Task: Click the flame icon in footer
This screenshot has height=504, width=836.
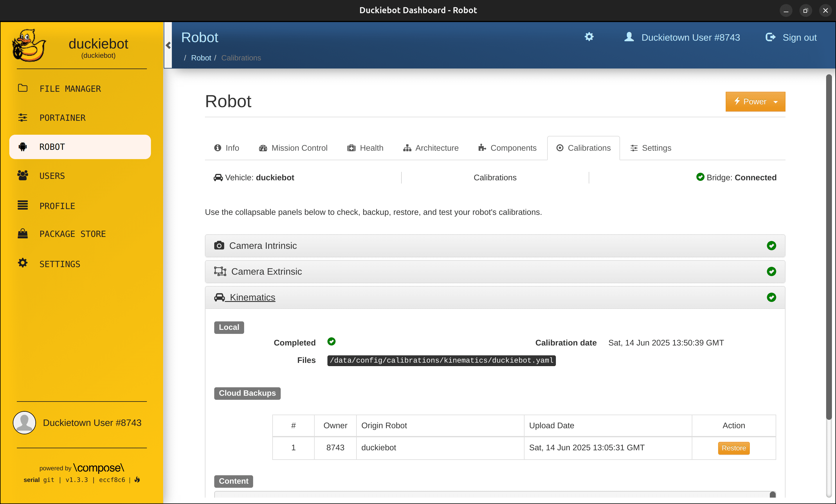Action: (x=137, y=480)
